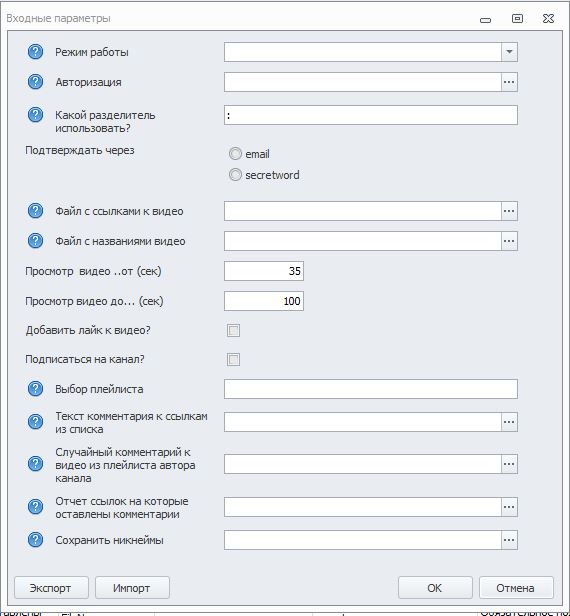The width and height of the screenshot is (570, 616).
Task: Click help icon for Файл с ссылками к видео
Action: 35,211
